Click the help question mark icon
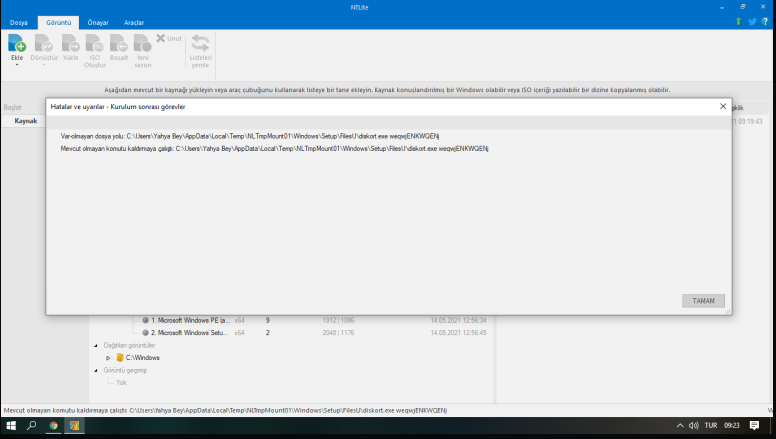776x439 pixels. (x=765, y=21)
